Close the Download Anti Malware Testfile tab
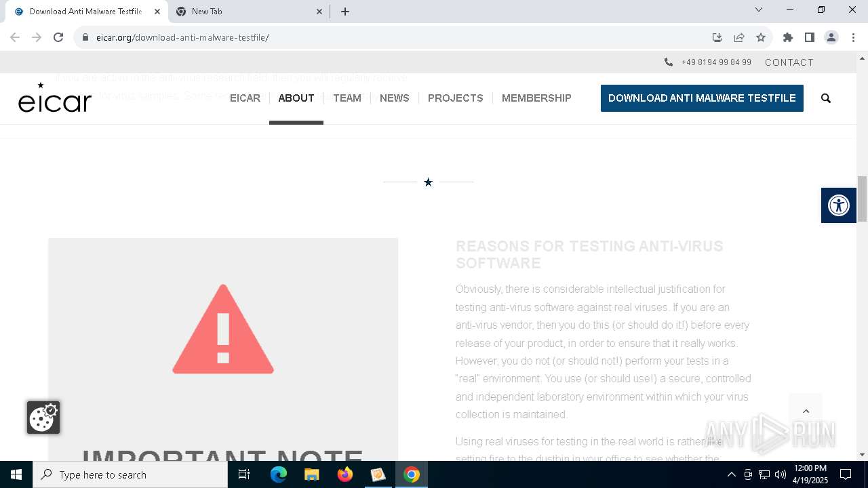The image size is (868, 488). coord(157,12)
